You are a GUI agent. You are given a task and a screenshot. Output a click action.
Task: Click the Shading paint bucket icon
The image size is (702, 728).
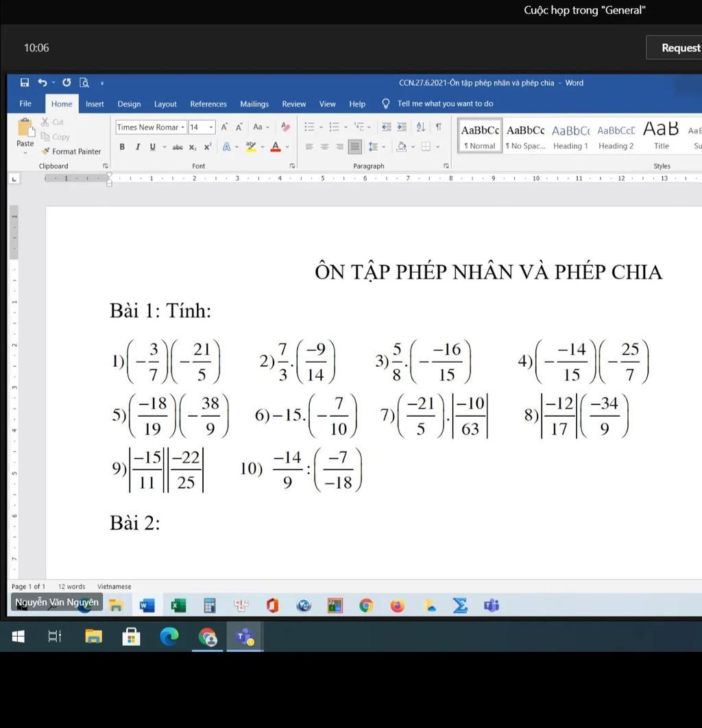(402, 147)
